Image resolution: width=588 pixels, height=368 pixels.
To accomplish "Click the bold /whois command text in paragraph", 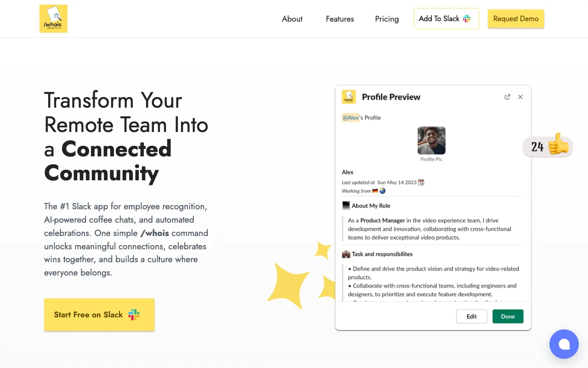I will 154,233.
